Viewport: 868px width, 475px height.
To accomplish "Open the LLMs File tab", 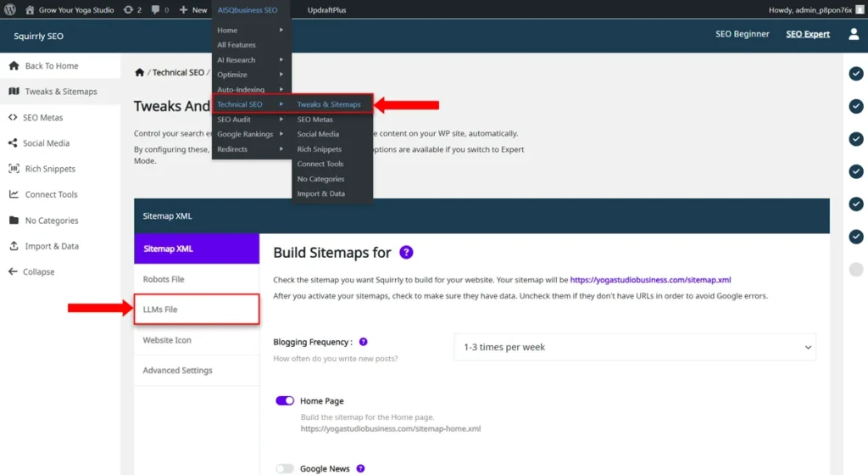I will pyautogui.click(x=197, y=310).
